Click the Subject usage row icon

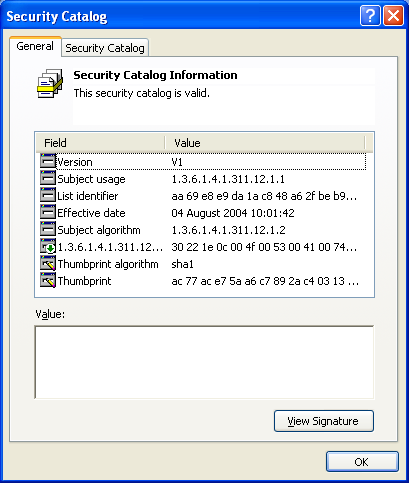click(48, 178)
